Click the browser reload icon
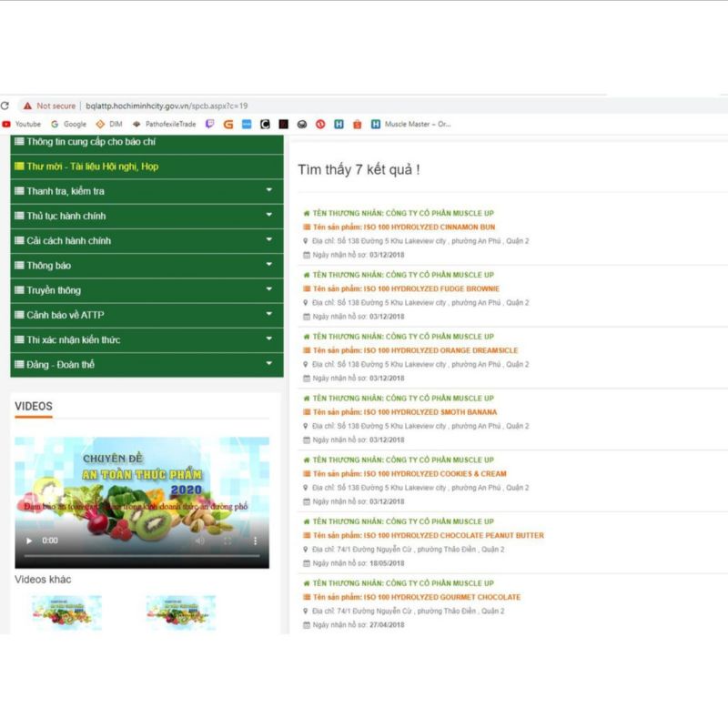The image size is (728, 728). (x=5, y=106)
